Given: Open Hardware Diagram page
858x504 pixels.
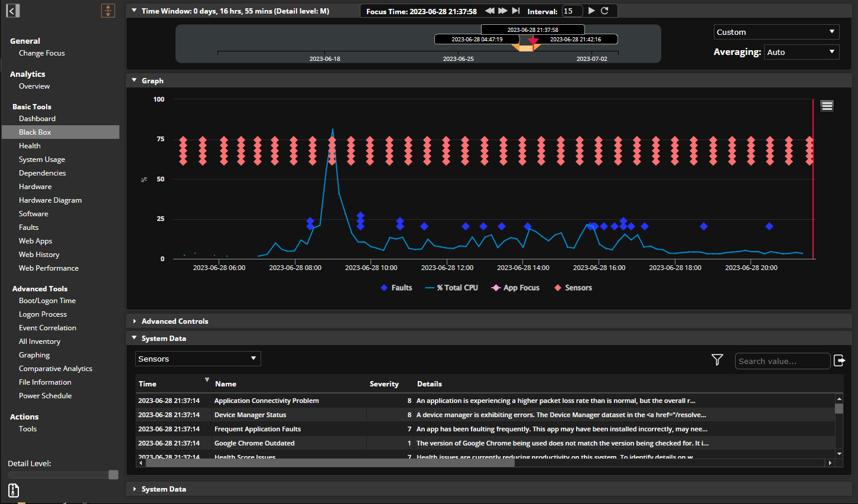Looking at the screenshot, I should 50,200.
